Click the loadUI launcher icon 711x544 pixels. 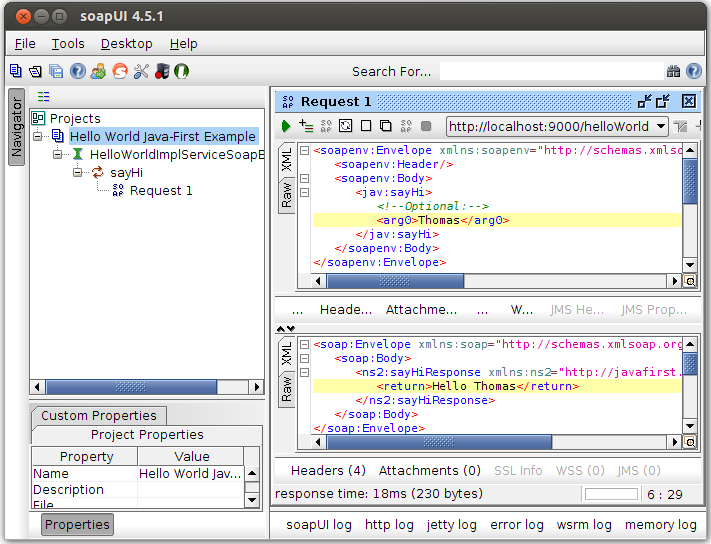182,71
